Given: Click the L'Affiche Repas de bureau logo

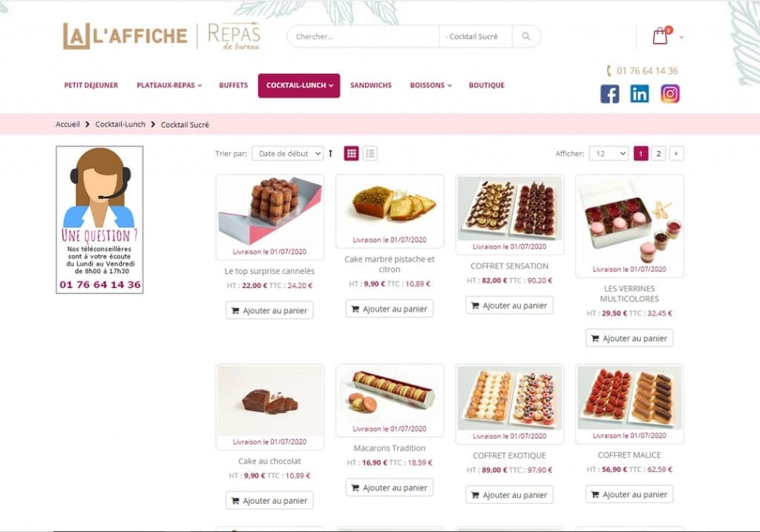Looking at the screenshot, I should point(161,36).
